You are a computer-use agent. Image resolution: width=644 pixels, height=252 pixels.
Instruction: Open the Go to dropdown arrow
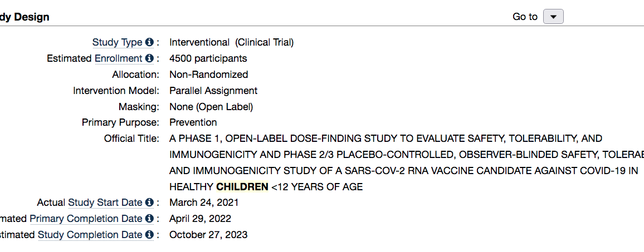[553, 17]
